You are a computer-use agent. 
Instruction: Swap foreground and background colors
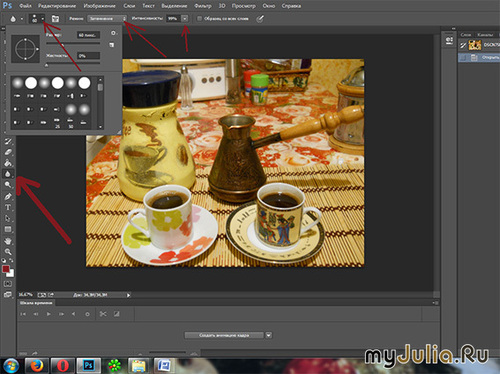pyautogui.click(x=11, y=260)
